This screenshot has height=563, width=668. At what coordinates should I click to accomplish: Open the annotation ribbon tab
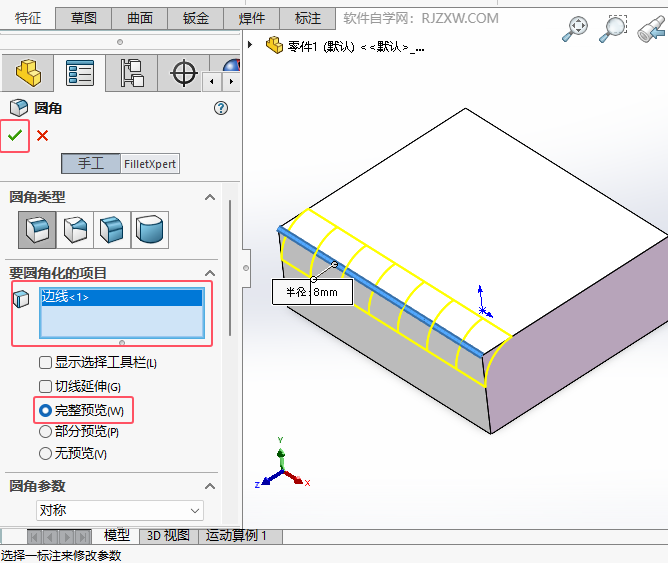pyautogui.click(x=308, y=18)
